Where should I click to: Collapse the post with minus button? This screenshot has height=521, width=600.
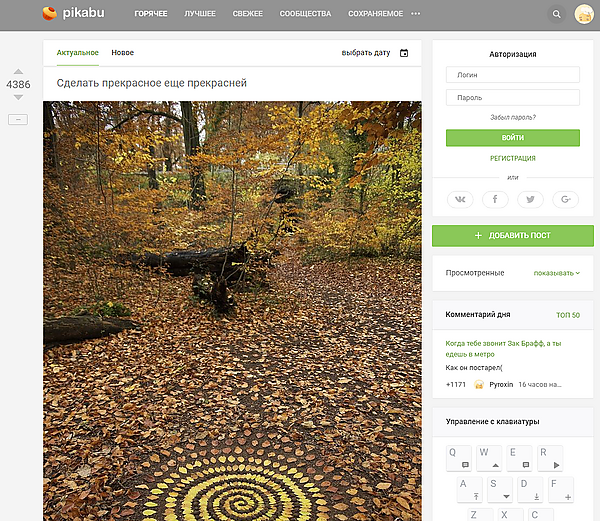pos(18,120)
